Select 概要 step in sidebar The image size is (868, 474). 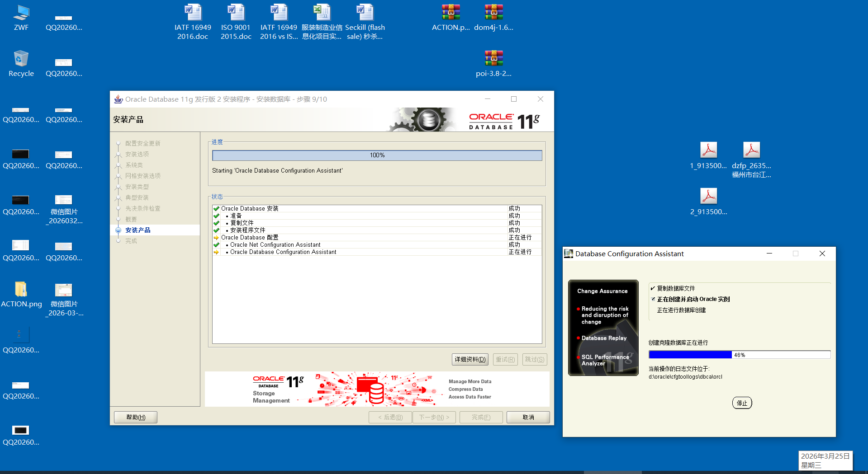(131, 219)
